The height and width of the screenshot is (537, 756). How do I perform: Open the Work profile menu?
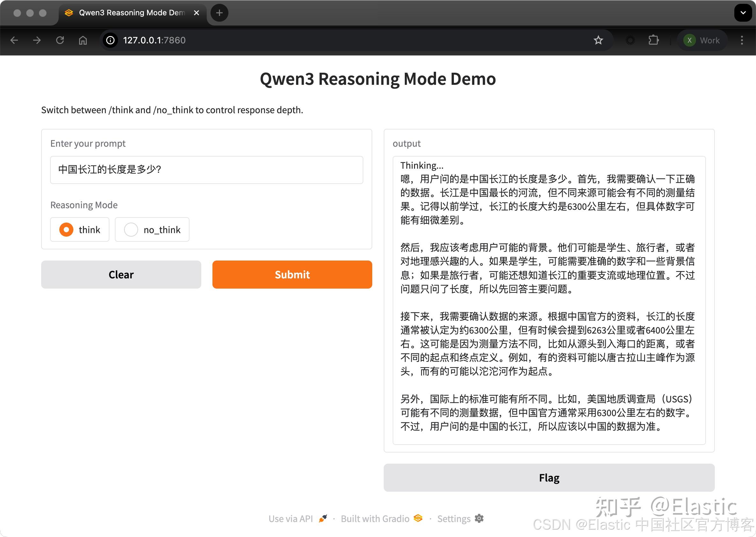click(702, 40)
